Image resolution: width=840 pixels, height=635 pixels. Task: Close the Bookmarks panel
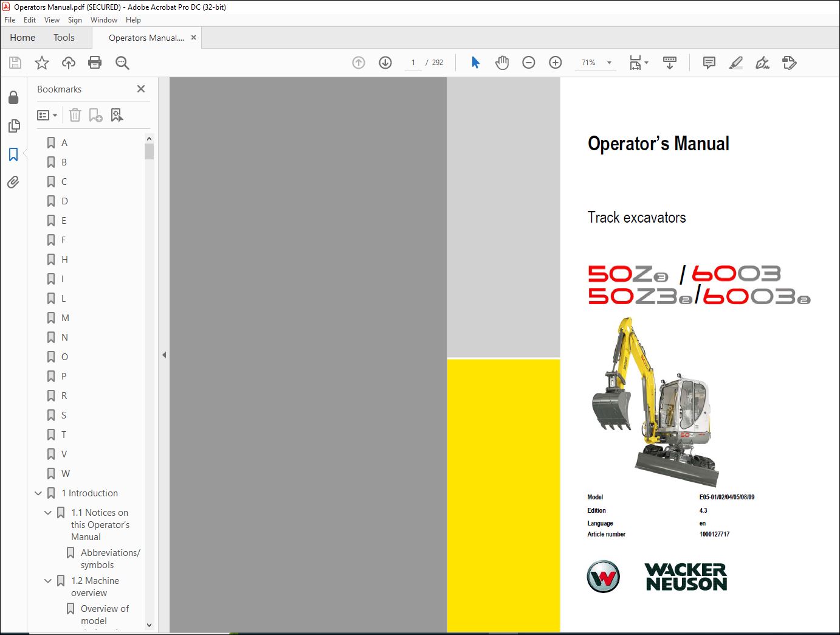click(141, 89)
